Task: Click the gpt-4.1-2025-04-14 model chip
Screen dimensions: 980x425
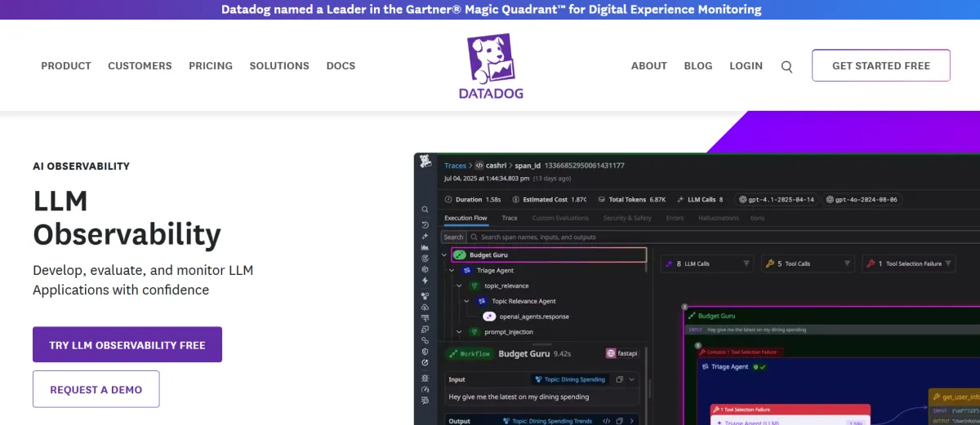Action: pyautogui.click(x=777, y=199)
